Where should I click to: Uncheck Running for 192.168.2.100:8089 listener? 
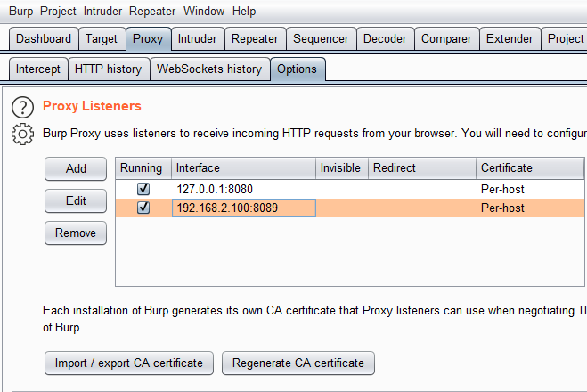pyautogui.click(x=143, y=208)
